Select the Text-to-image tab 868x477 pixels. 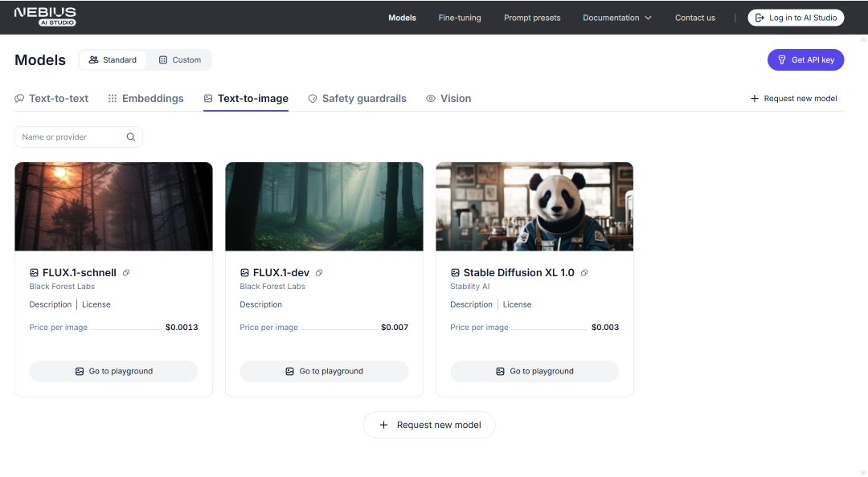pos(246,99)
